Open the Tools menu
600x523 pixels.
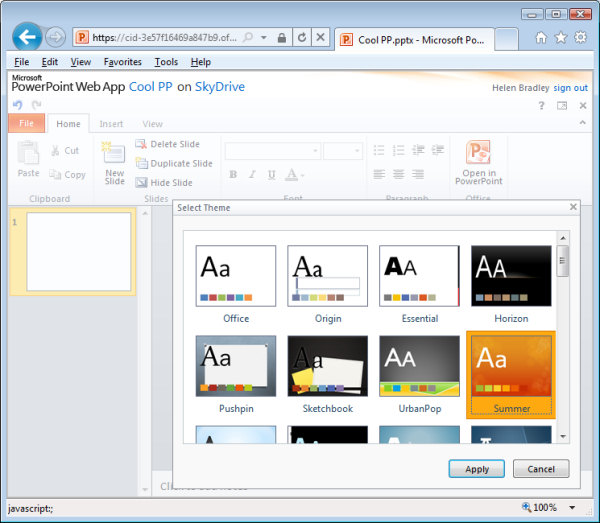(166, 62)
